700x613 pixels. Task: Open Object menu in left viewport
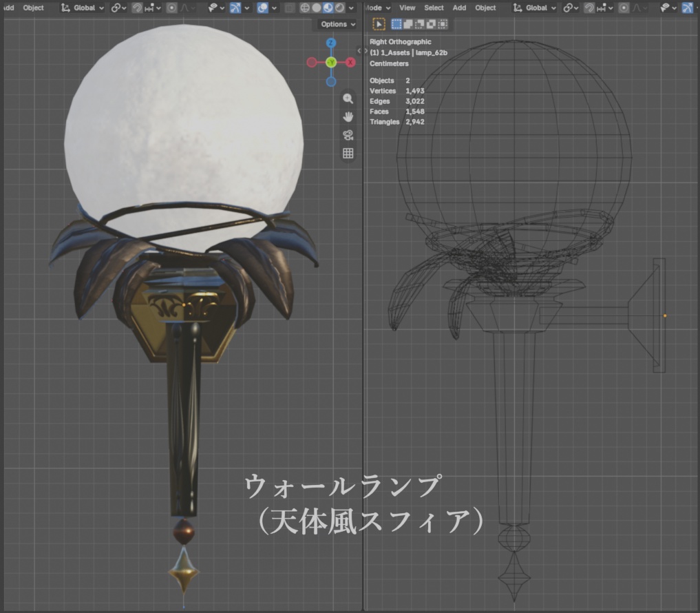point(33,8)
